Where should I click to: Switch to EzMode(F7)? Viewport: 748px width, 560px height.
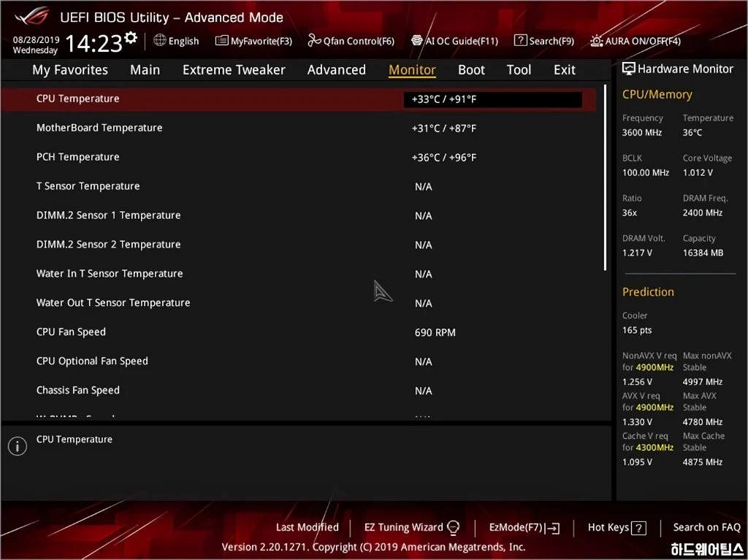516,527
